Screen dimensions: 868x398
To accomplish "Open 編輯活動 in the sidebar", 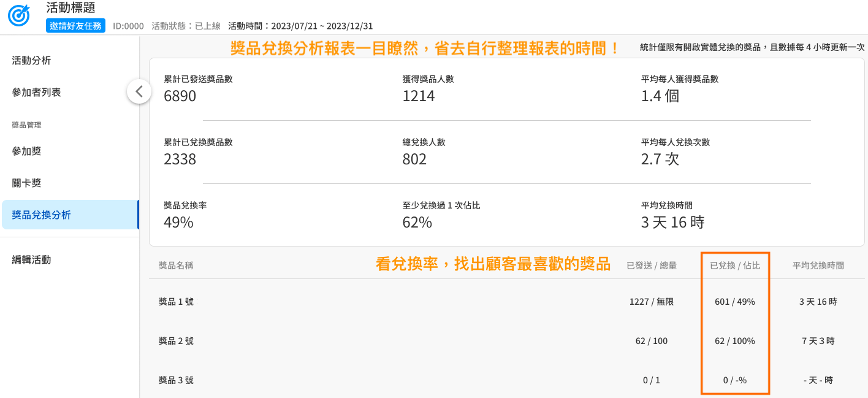I will tap(31, 259).
